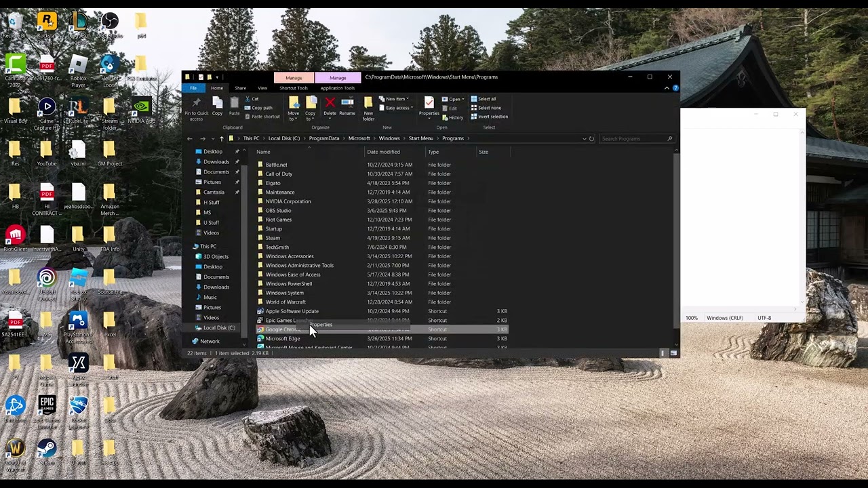Click Local Disk (C:) in the address breadcrumb
Image resolution: width=868 pixels, height=488 pixels.
[283, 138]
